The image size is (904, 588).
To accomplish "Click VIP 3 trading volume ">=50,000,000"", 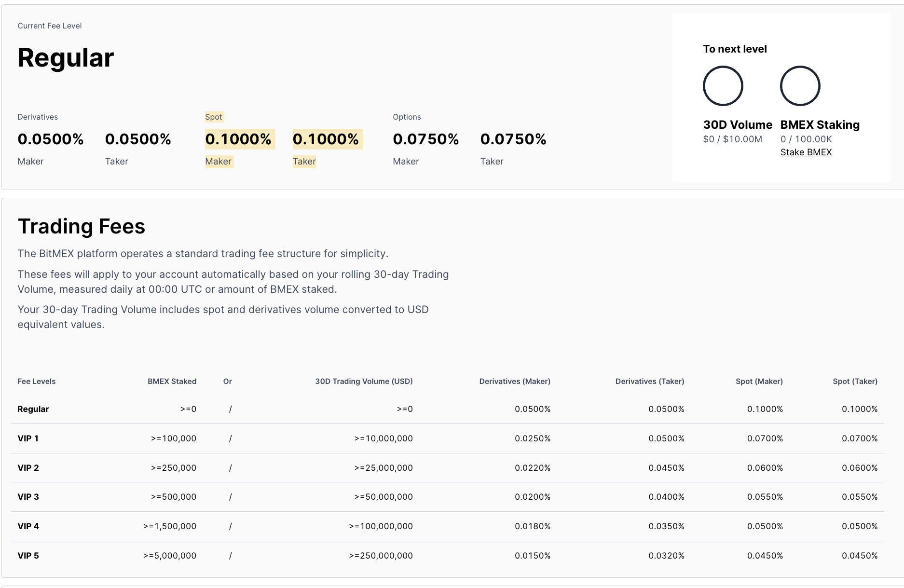I will 384,497.
